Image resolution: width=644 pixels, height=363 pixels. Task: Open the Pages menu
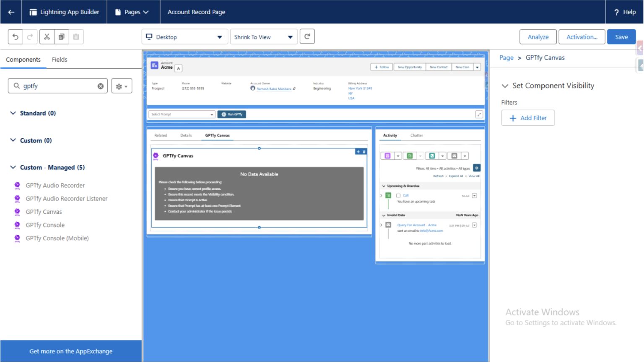tap(133, 12)
